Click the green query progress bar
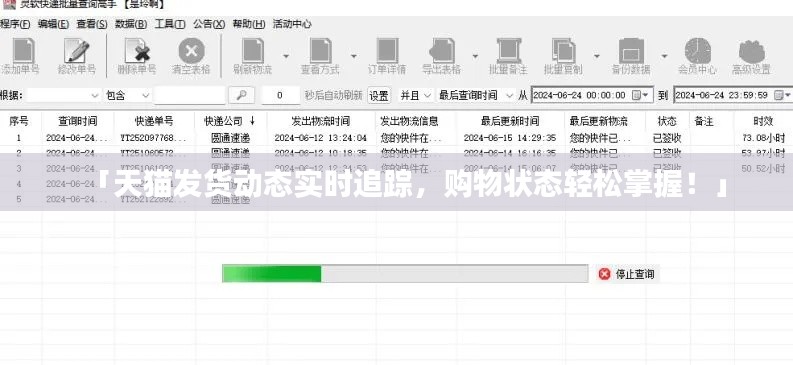 405,273
